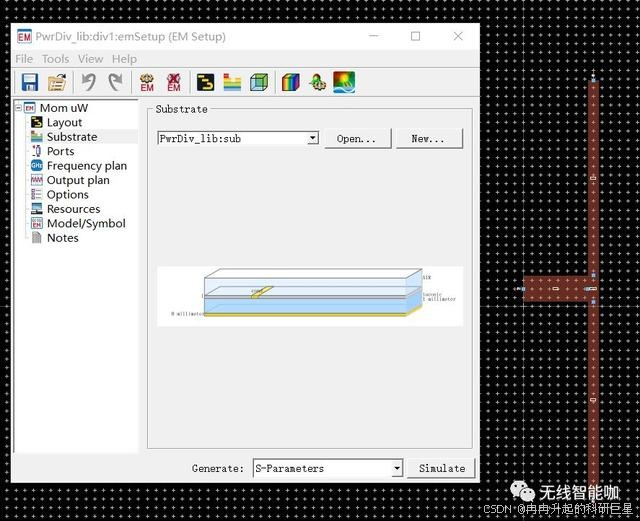Collapse the Mom uW tree node
The height and width of the screenshot is (521, 640).
[x=18, y=108]
